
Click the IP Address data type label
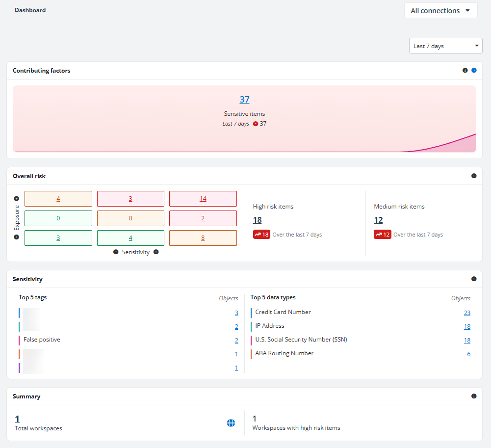[270, 326]
